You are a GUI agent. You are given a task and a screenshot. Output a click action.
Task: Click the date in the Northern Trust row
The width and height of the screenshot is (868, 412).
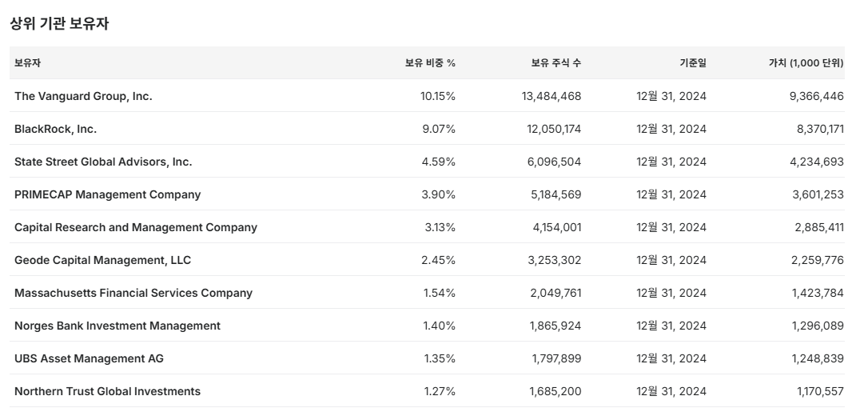pos(671,391)
